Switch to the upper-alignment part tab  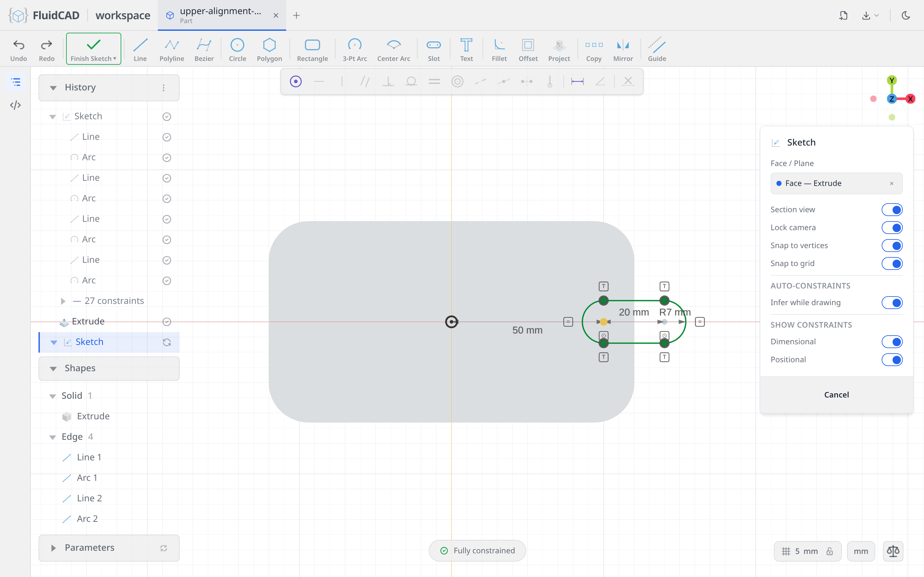221,15
